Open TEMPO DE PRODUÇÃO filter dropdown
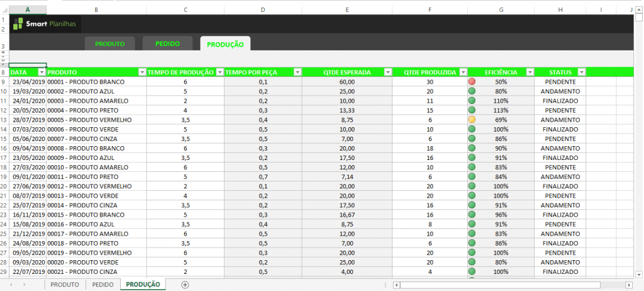The image size is (644, 291). (x=219, y=72)
